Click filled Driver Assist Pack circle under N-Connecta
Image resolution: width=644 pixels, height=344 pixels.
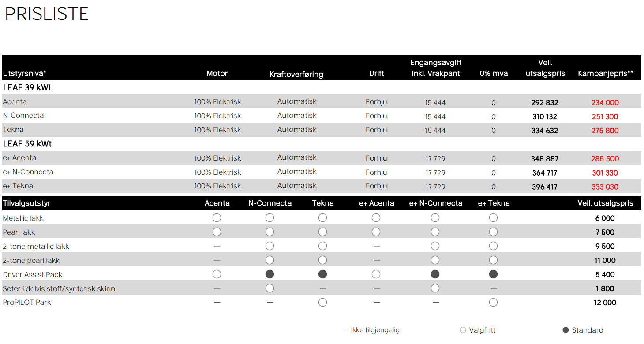(x=270, y=274)
